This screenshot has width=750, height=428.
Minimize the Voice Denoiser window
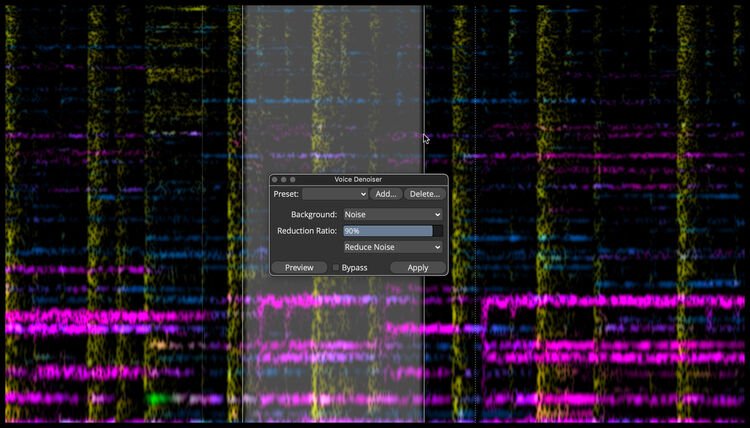284,179
